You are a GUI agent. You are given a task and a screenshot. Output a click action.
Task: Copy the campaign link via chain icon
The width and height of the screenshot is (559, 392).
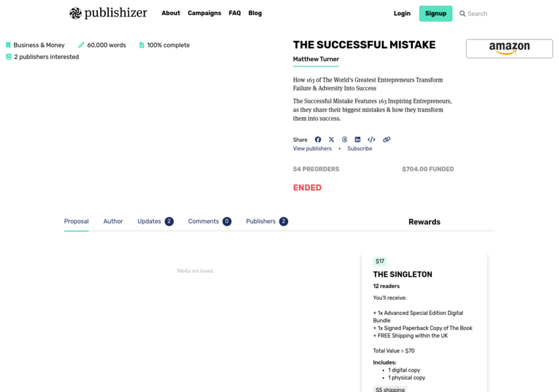pos(387,139)
